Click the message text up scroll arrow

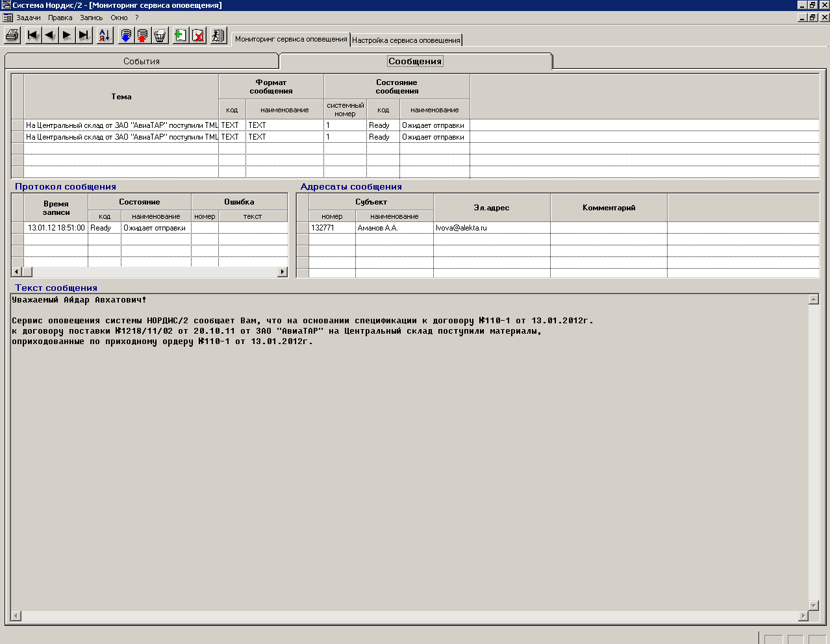(814, 299)
